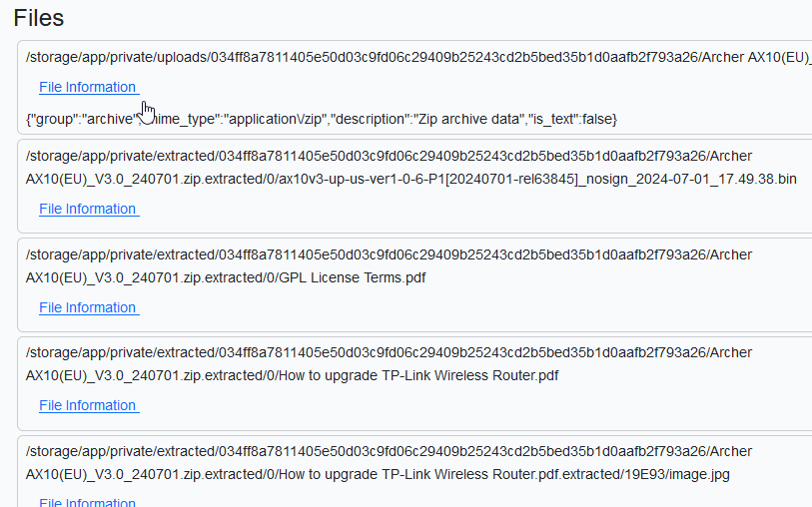Open File Information for the .bin firmware file

tap(88, 209)
